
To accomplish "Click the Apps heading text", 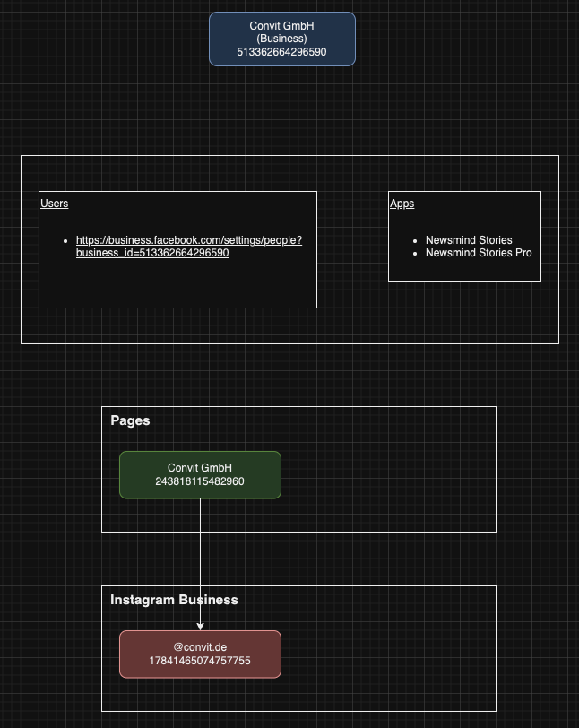I will pos(402,204).
